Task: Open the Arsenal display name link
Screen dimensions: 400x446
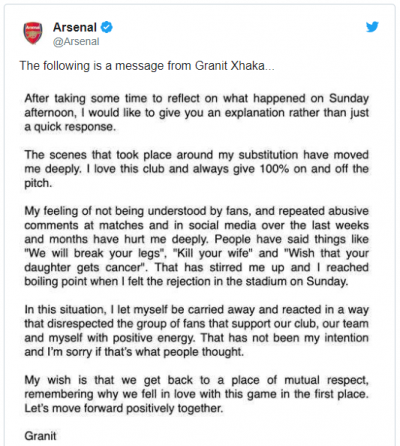Action: (75, 27)
